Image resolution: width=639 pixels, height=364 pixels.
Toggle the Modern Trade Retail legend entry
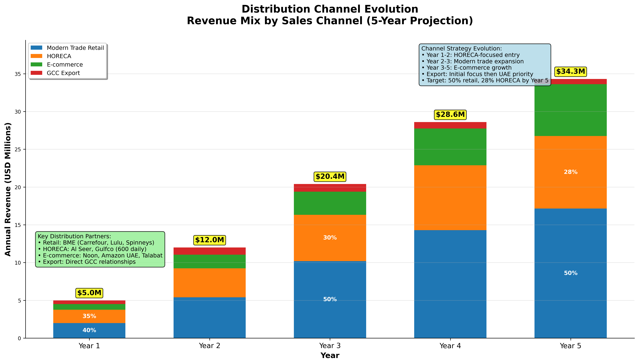pos(75,48)
